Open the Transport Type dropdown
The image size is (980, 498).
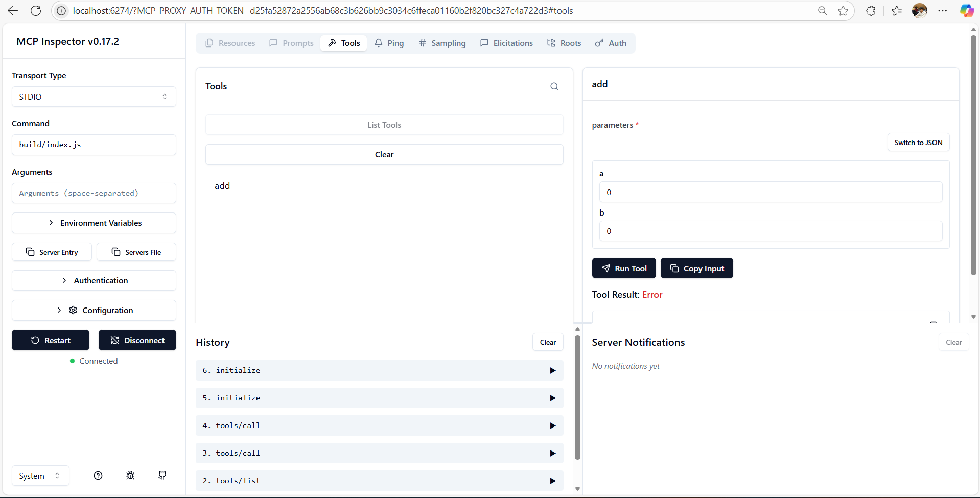(x=94, y=97)
